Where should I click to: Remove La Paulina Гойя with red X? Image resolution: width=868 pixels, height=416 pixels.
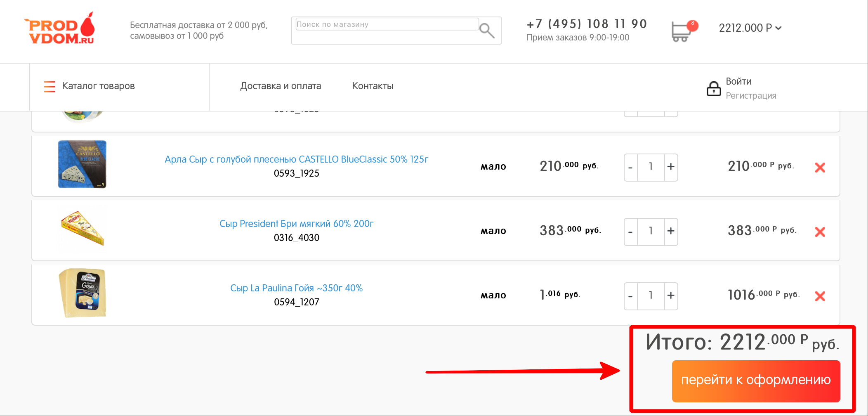pos(820,296)
